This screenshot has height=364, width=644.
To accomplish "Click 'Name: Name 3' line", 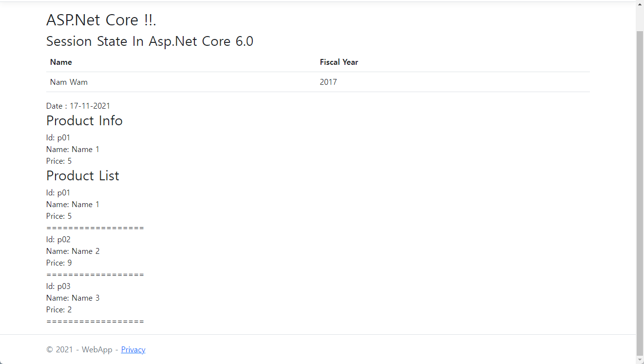I will point(73,298).
